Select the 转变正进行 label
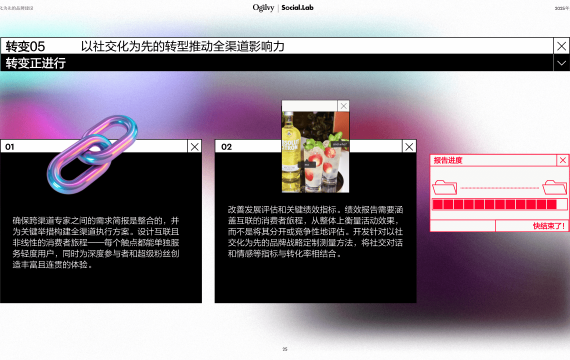570x360 pixels. pyautogui.click(x=36, y=63)
